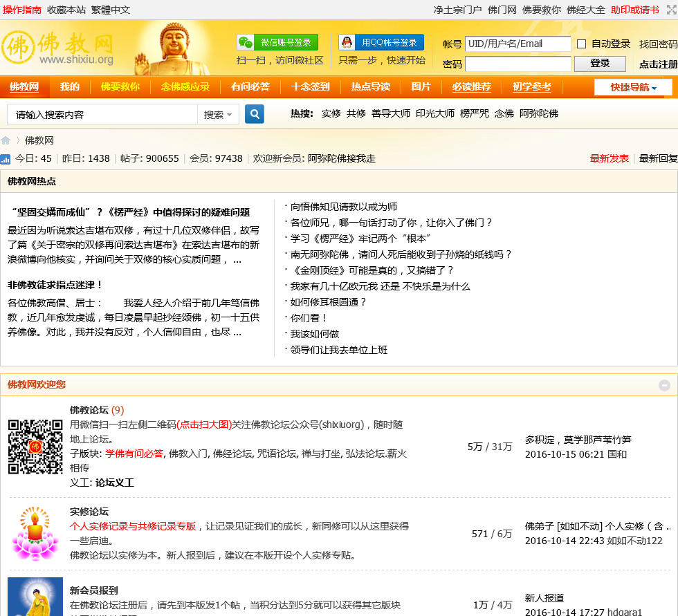
Task: Open sub-forum 禅与打坐
Action: pos(320,454)
